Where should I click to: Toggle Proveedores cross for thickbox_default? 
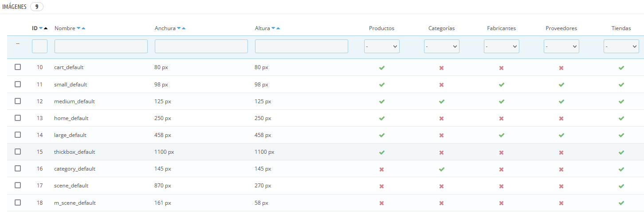(x=561, y=152)
